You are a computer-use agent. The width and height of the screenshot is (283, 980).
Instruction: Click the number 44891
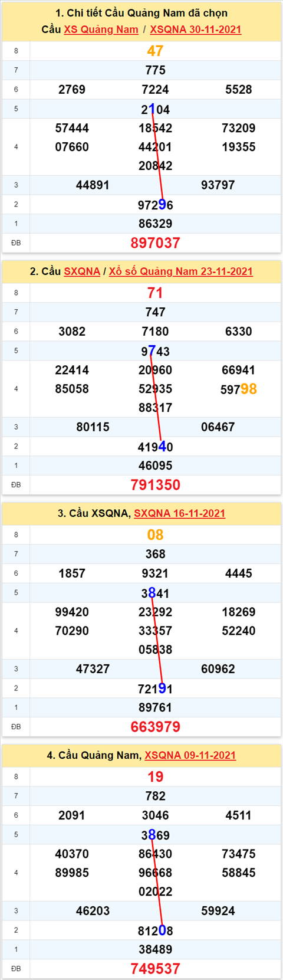(93, 185)
